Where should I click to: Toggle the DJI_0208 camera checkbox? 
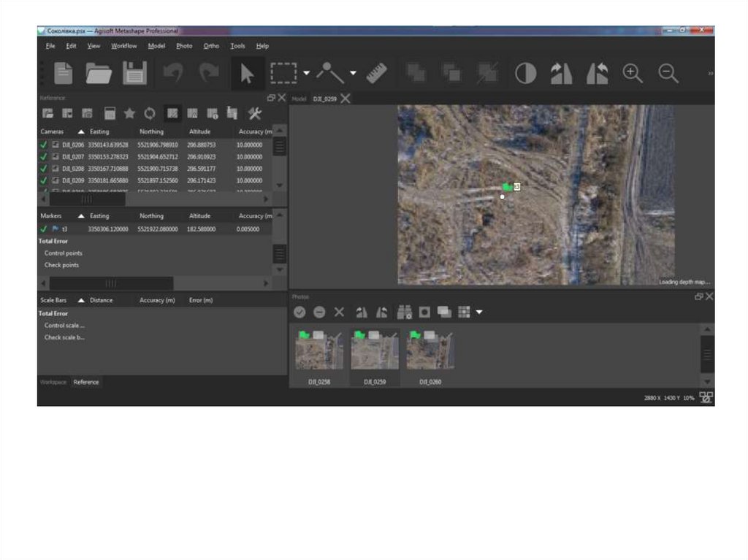click(44, 169)
